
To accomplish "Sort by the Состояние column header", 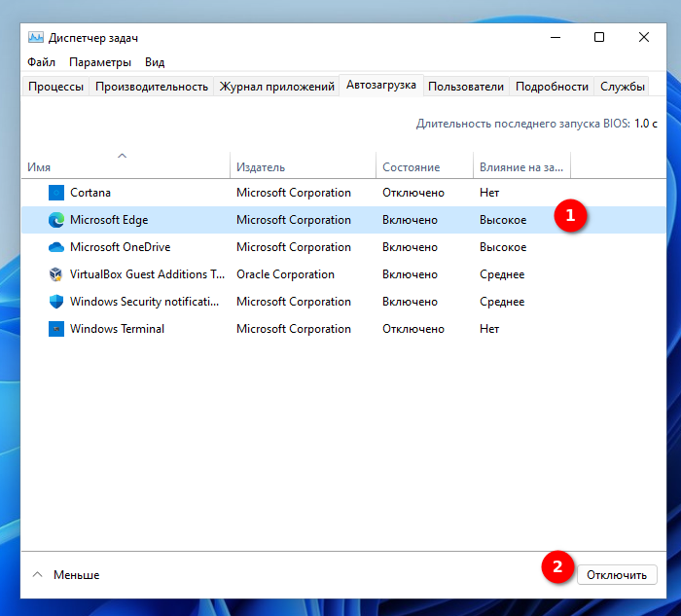I will pos(424,165).
